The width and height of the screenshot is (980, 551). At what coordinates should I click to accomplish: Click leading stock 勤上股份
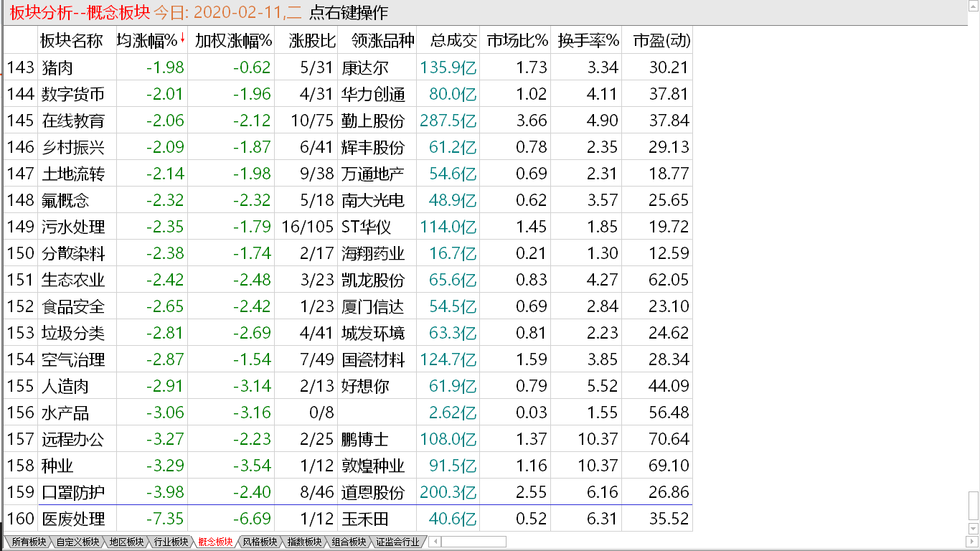tap(373, 121)
